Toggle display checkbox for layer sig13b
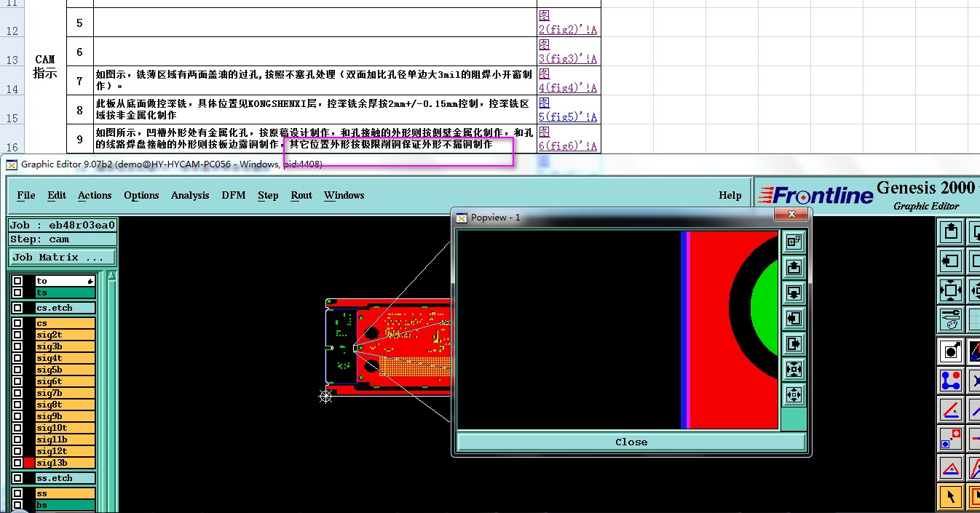This screenshot has height=513, width=980. pos(17,463)
